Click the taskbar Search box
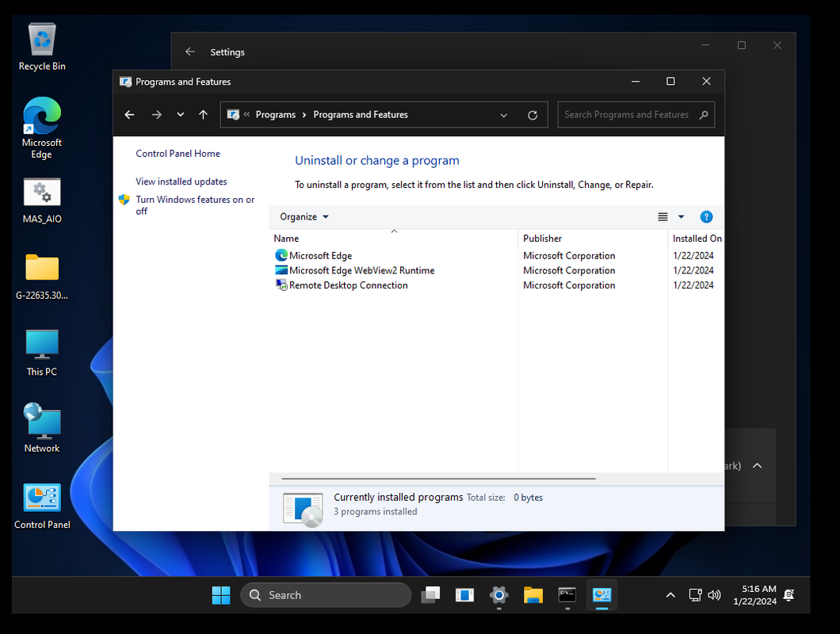 (x=326, y=595)
